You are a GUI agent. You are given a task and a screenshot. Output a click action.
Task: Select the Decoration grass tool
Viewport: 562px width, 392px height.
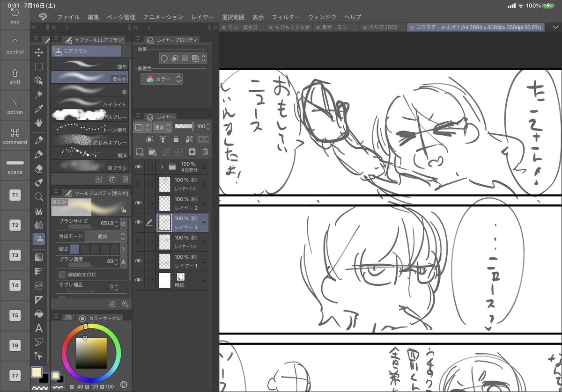[39, 211]
